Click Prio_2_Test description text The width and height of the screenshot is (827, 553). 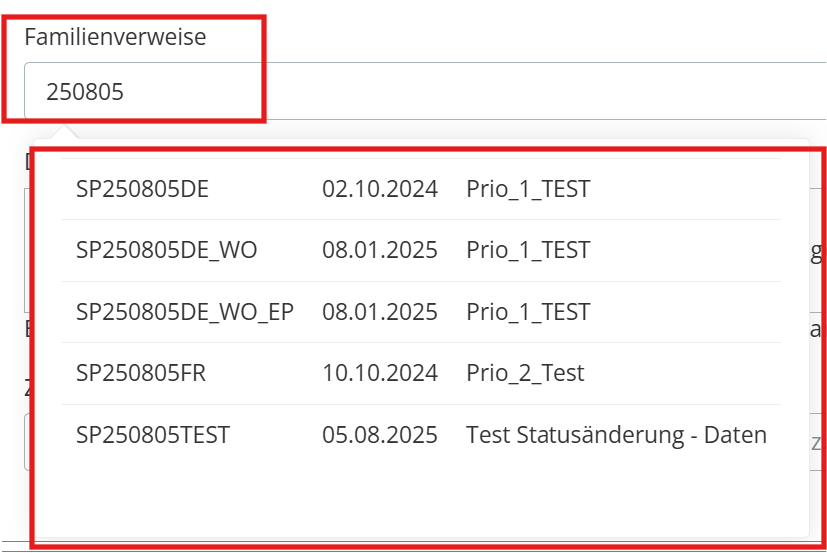(x=525, y=373)
